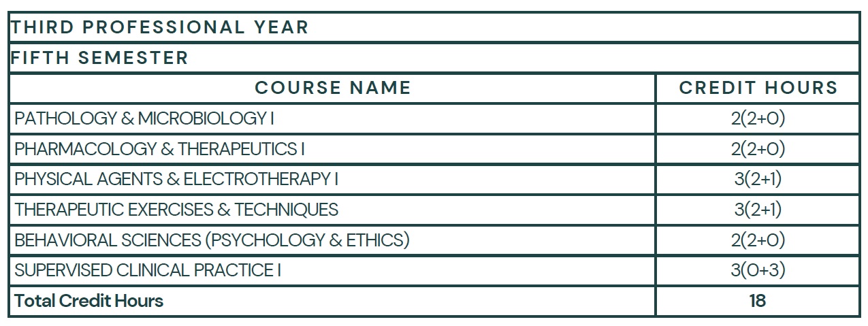Click the total value 18 cell
868x326 pixels.
758,301
